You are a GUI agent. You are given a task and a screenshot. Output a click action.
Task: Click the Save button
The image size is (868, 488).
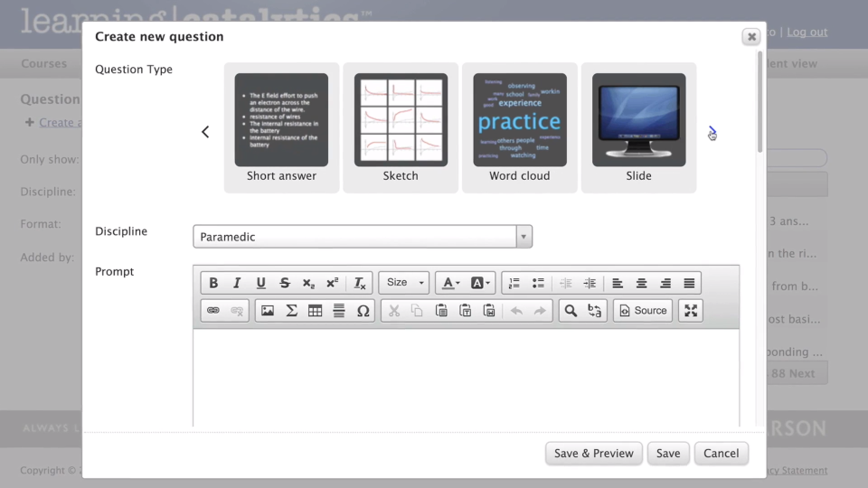tap(668, 453)
